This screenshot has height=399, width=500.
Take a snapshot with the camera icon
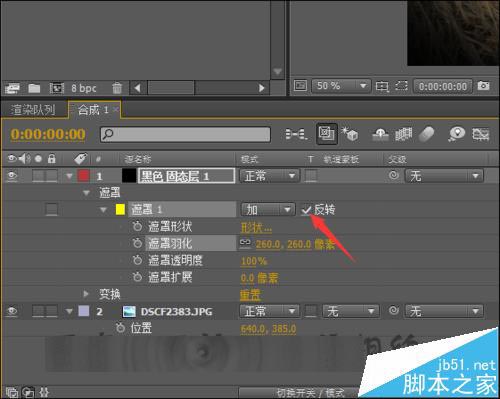[483, 86]
